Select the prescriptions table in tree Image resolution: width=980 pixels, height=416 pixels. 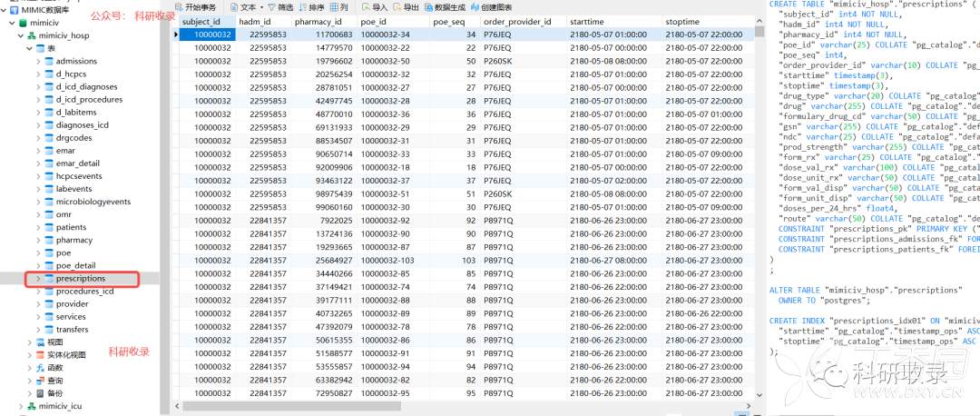(x=80, y=279)
